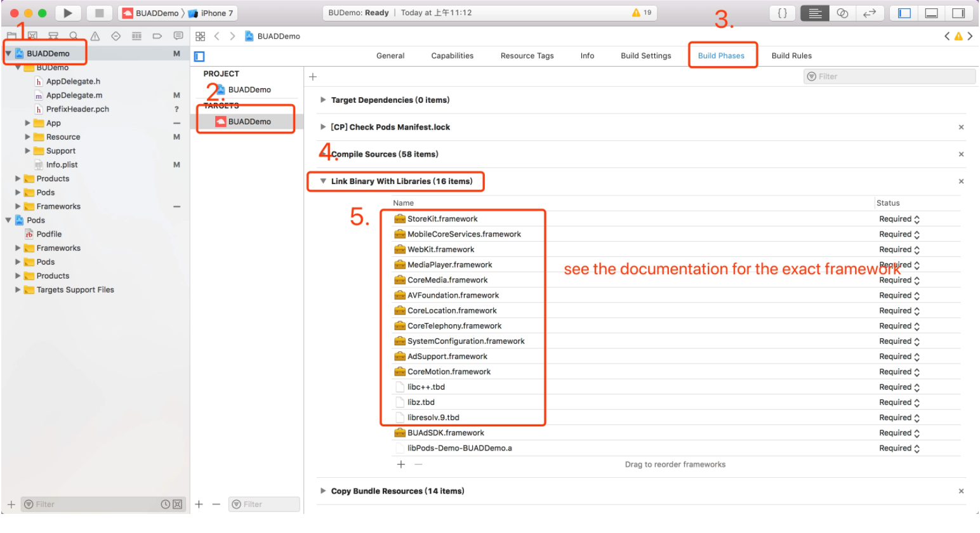
Task: Delete the Copy Bundle Resources phase
Action: 961,491
